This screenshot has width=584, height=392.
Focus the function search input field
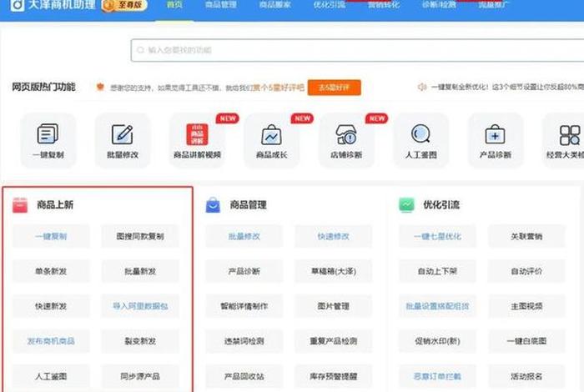click(358, 50)
